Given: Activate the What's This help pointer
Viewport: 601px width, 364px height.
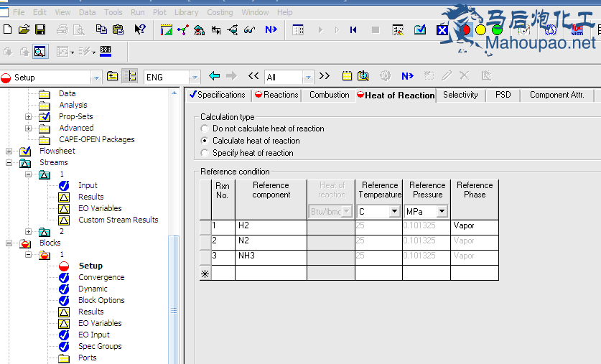Looking at the screenshot, I should tap(140, 29).
